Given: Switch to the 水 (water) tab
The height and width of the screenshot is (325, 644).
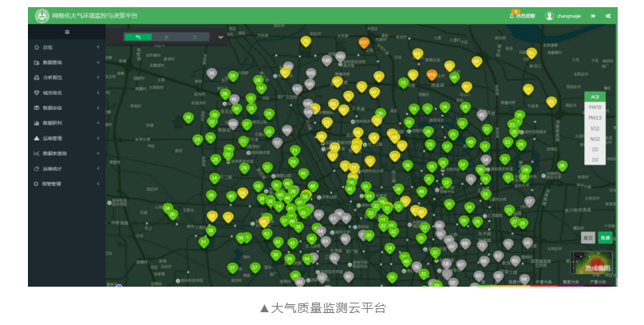Looking at the screenshot, I should click(166, 37).
